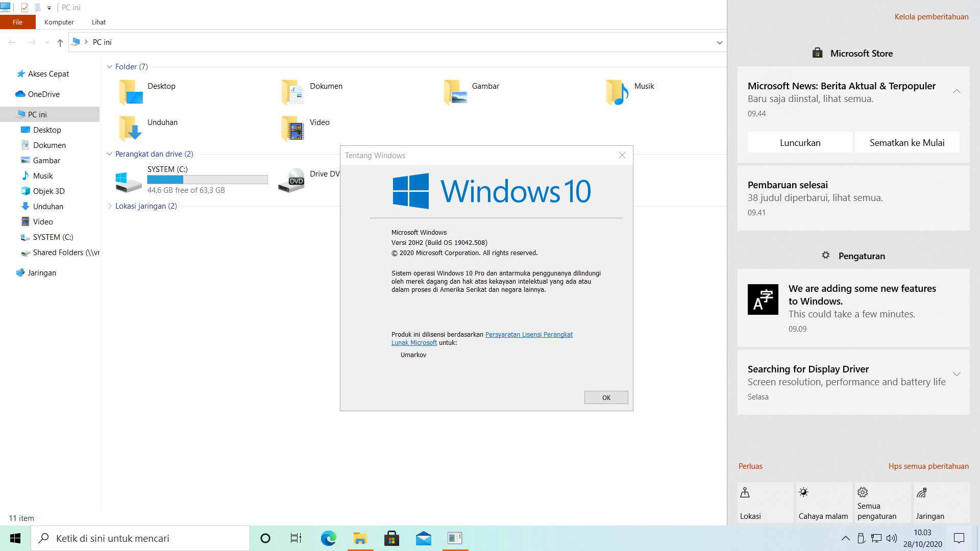This screenshot has width=980, height=551.
Task: Toggle the Lokasi quick action tile
Action: pyautogui.click(x=765, y=503)
